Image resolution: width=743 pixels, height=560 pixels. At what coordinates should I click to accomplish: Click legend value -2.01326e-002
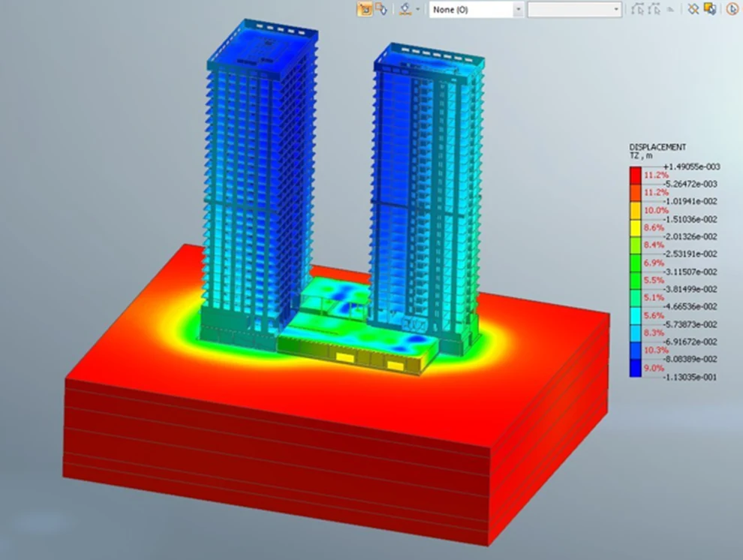690,236
